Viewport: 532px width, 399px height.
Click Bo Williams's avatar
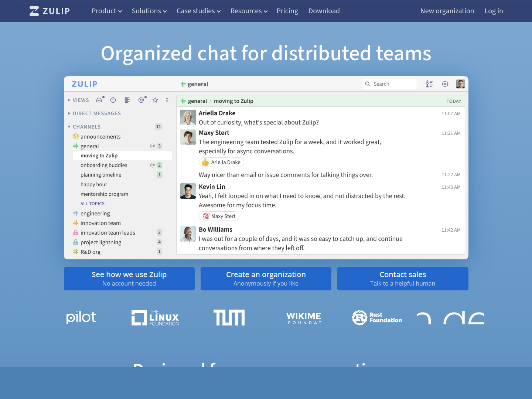point(188,234)
